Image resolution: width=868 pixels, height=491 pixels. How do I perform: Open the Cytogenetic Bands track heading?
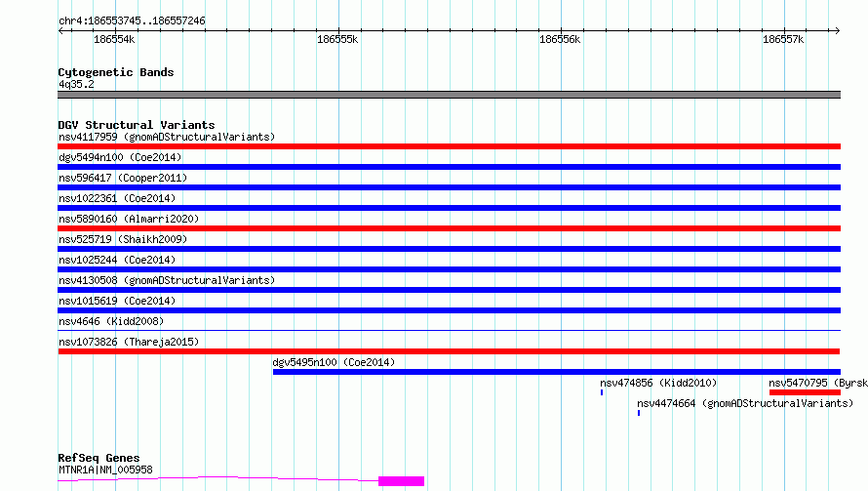coord(116,72)
